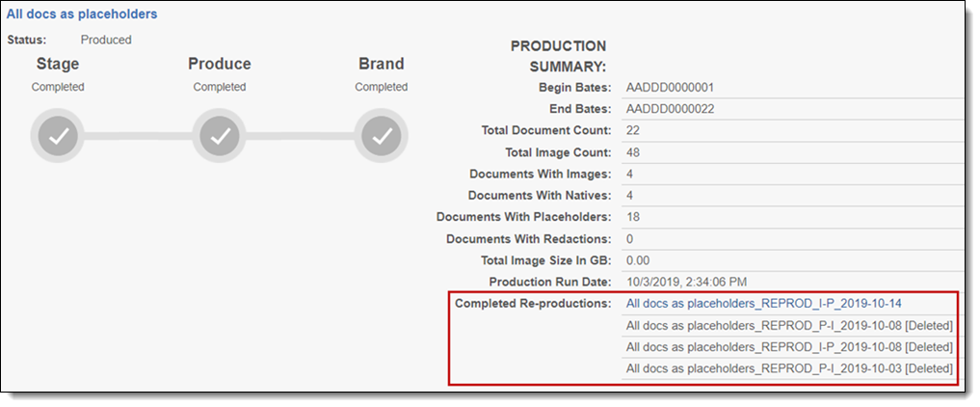Select the Production Run Date timestamp
This screenshot has width=980, height=407.
(687, 282)
